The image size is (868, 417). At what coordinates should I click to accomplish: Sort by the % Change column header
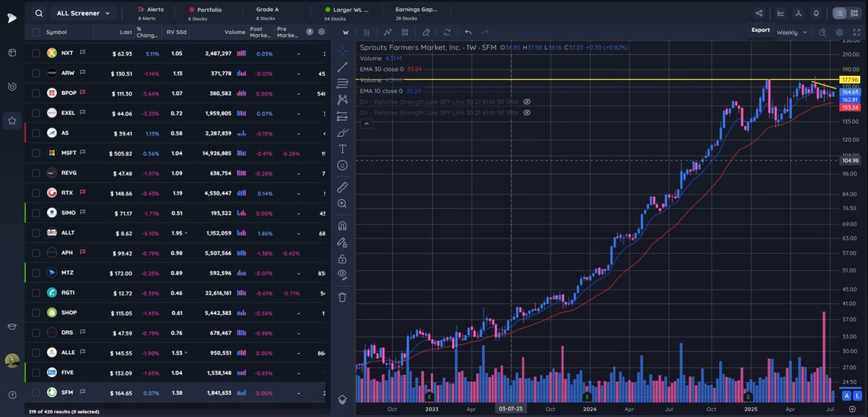coord(148,32)
